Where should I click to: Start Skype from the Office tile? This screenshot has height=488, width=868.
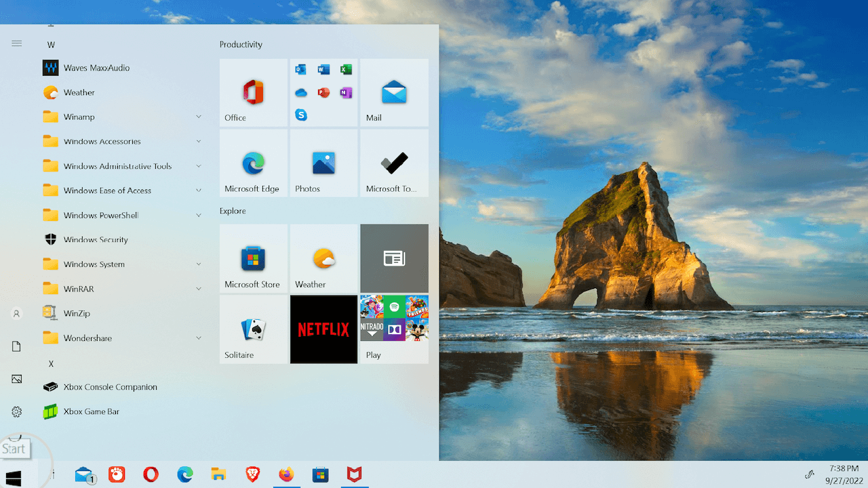point(301,115)
